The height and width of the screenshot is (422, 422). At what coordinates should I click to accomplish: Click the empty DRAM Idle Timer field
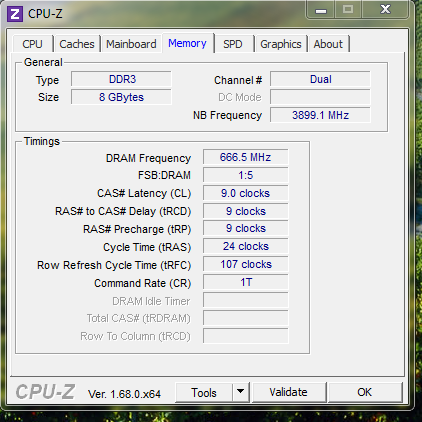click(x=246, y=300)
